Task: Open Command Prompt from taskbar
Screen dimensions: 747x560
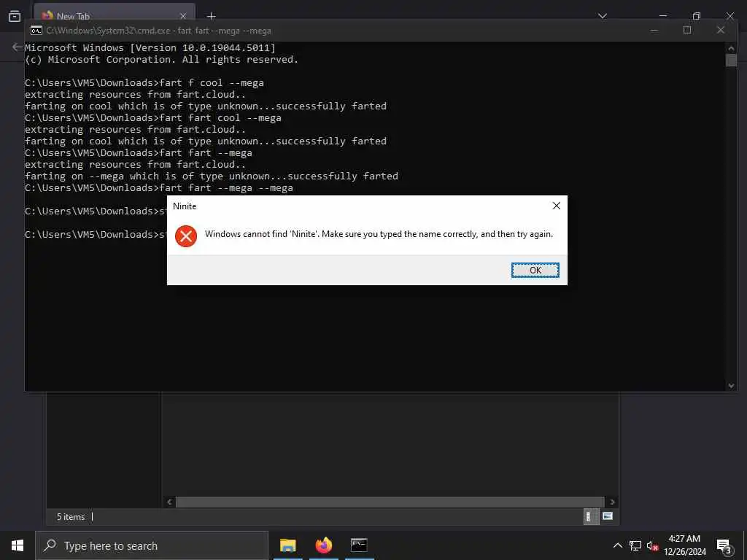Action: click(x=359, y=545)
